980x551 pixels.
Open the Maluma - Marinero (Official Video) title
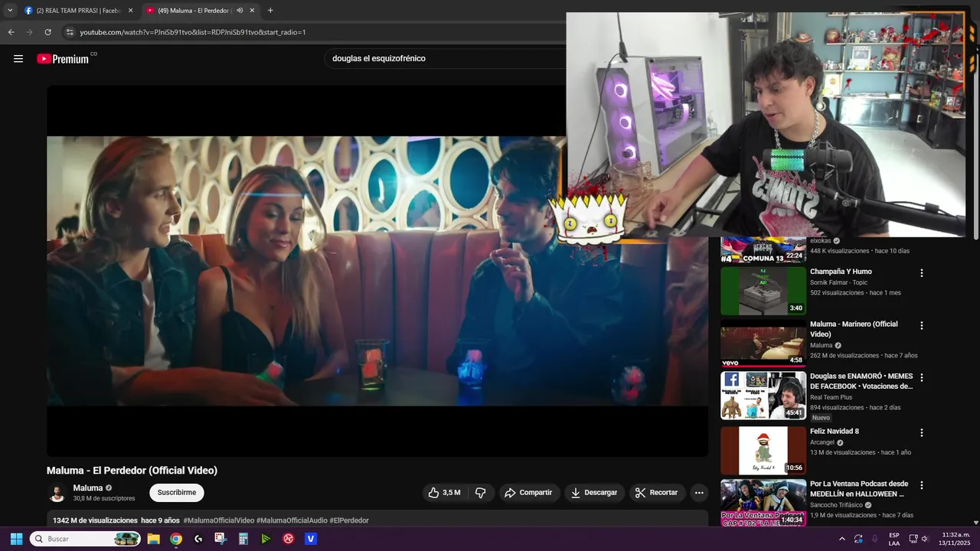click(x=854, y=329)
